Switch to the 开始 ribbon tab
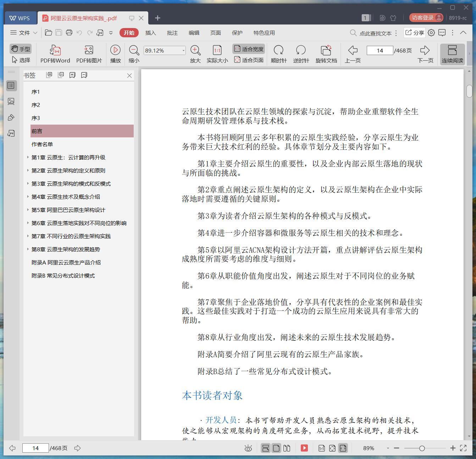 (x=129, y=33)
